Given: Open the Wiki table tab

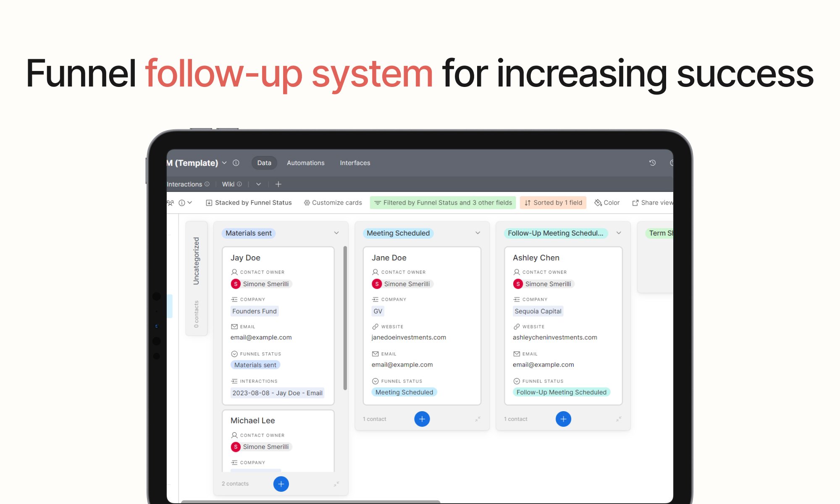Looking at the screenshot, I should (228, 184).
